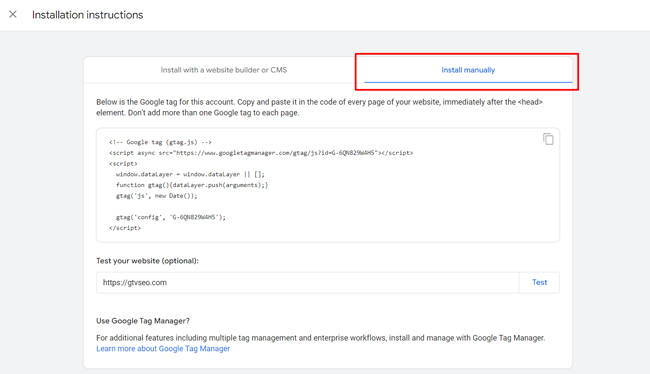Click the gtag config line in code

click(x=171, y=217)
